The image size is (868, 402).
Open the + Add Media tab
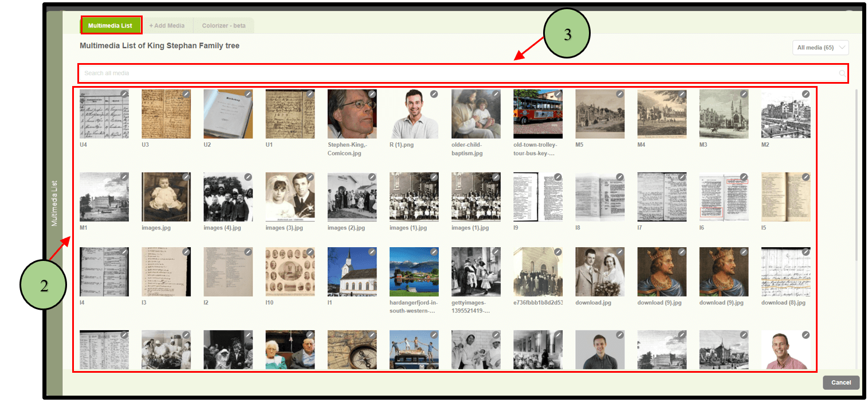click(x=167, y=26)
